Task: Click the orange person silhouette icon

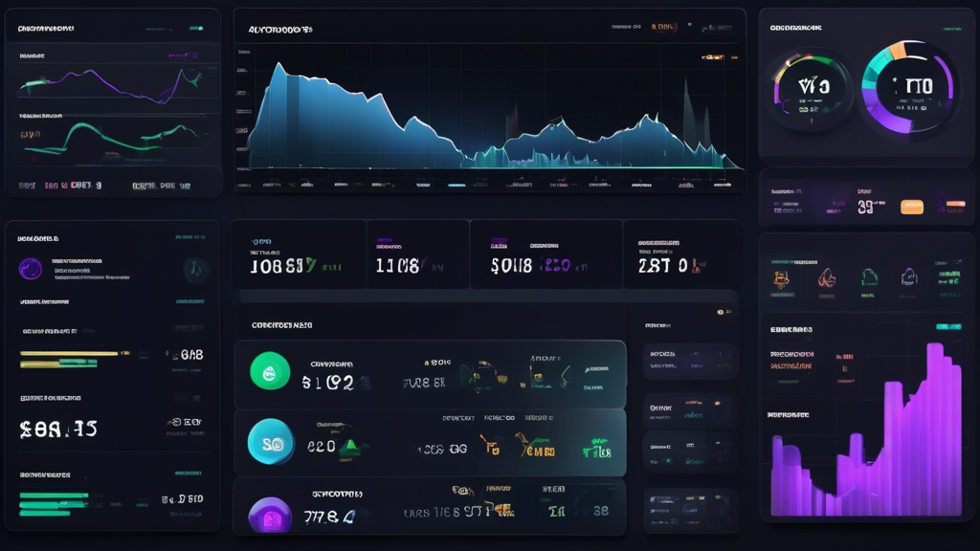Action: [827, 279]
